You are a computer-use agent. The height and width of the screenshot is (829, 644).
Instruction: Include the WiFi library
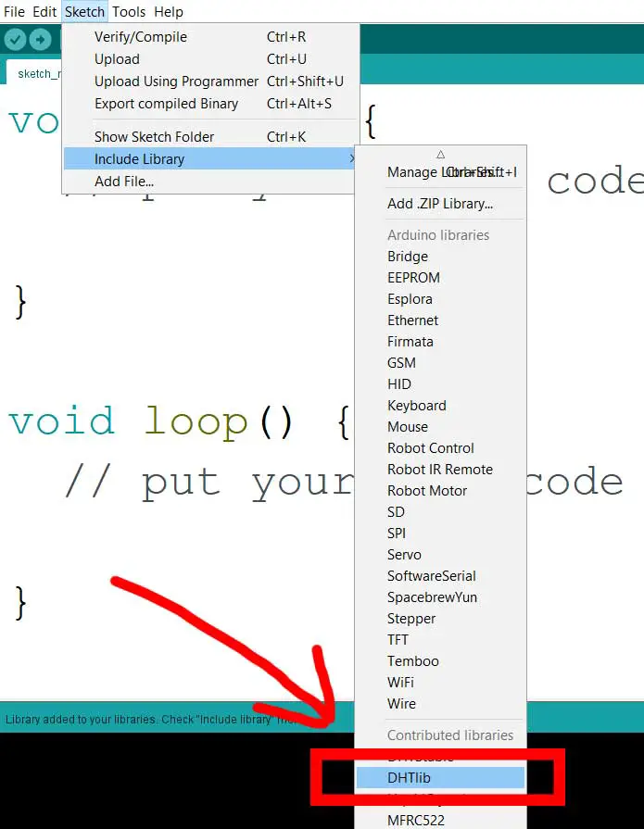tap(440, 683)
